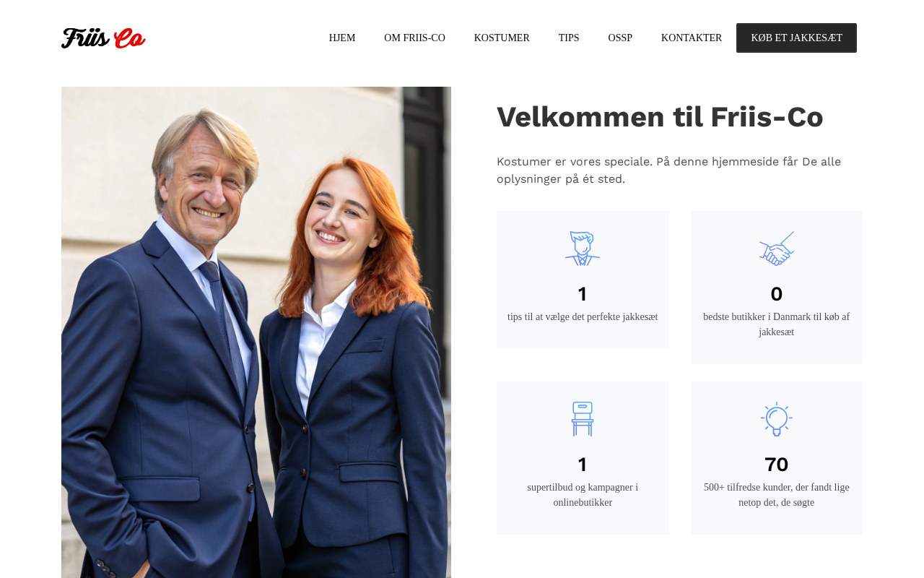Image resolution: width=924 pixels, height=578 pixels.
Task: Click the light bulb icon
Action: [776, 419]
